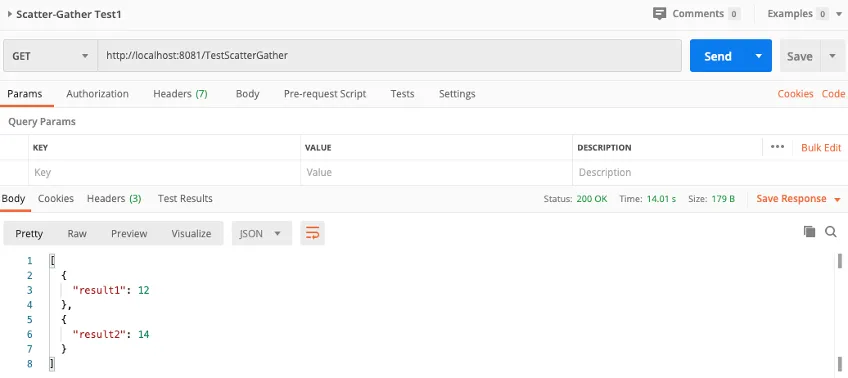Open the Pre-request Script tab
Image resolution: width=848 pixels, height=378 pixels.
click(x=325, y=94)
